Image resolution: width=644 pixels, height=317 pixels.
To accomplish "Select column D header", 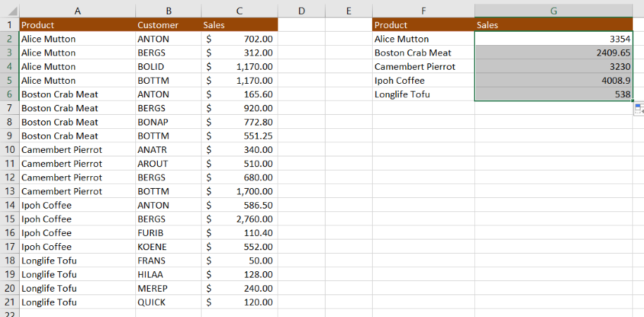I will pos(302,11).
